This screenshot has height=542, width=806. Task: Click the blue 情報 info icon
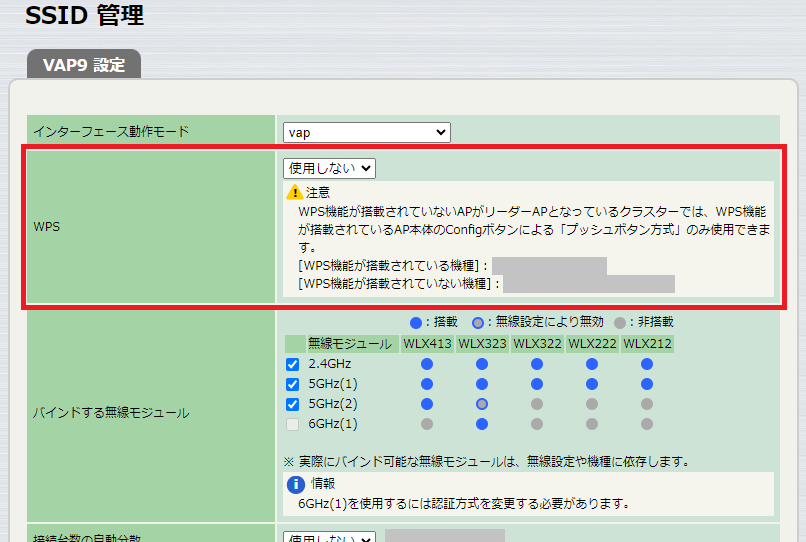pyautogui.click(x=296, y=484)
